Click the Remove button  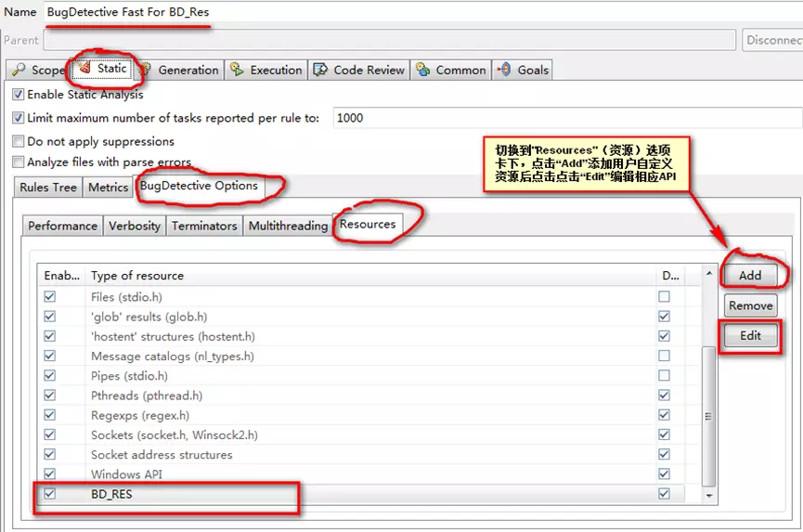(750, 305)
